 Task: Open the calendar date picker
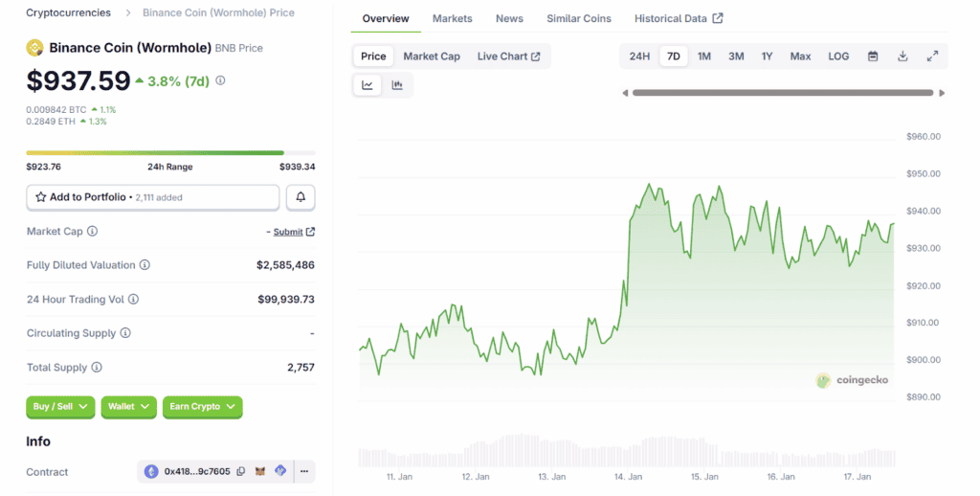point(873,56)
